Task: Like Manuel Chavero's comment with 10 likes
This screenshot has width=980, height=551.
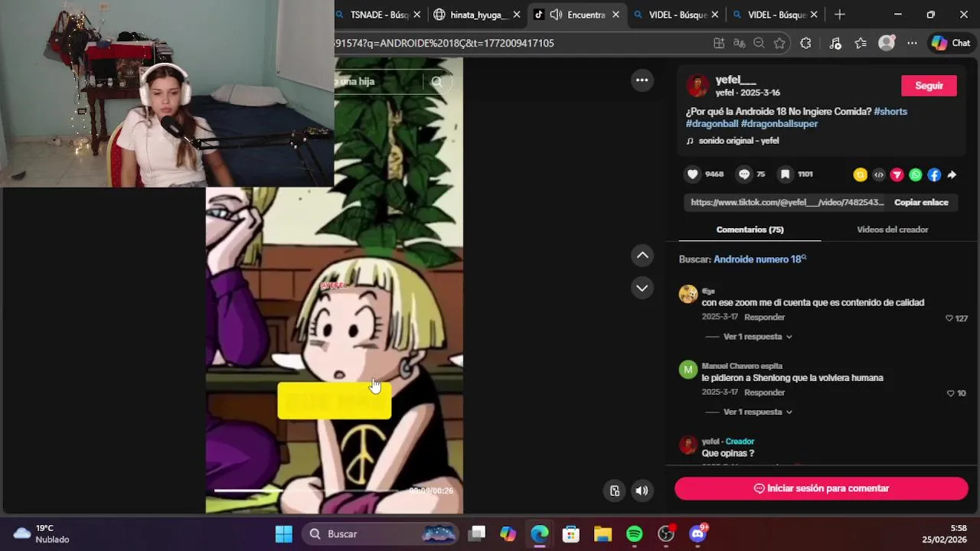Action: (x=951, y=393)
